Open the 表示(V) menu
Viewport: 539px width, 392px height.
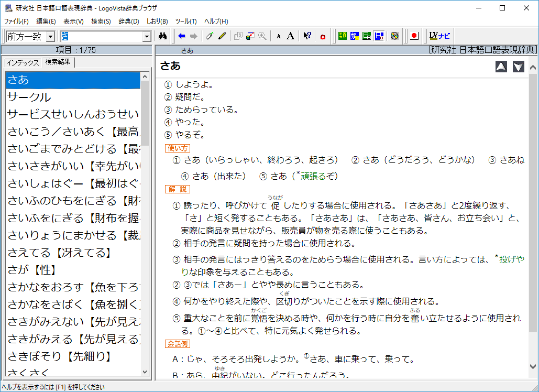(x=73, y=21)
